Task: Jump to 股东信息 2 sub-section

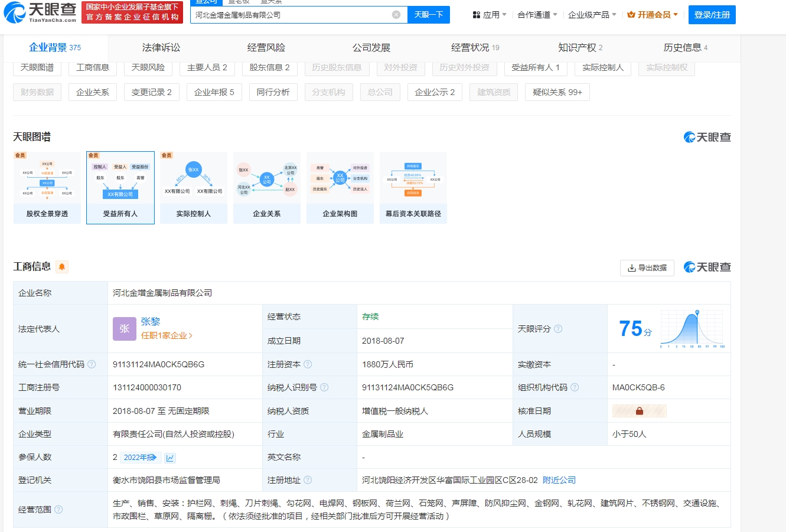Action: (270, 67)
